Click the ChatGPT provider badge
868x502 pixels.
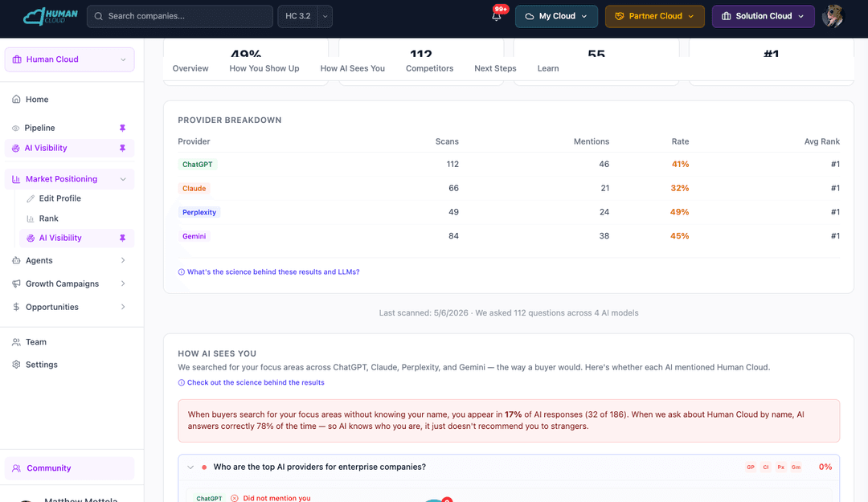198,165
